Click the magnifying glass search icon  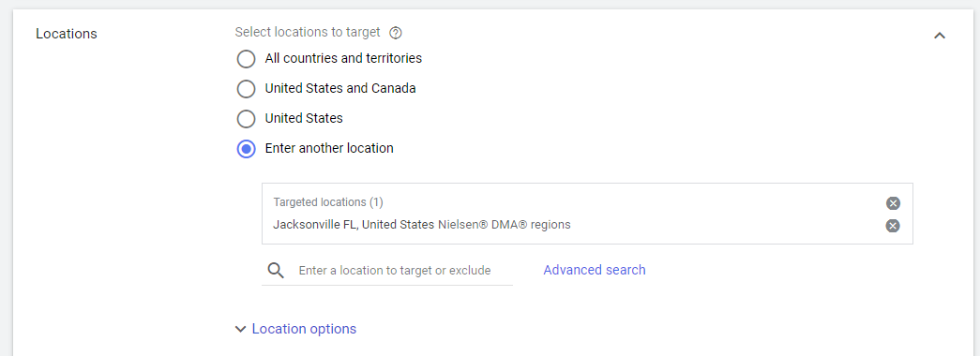(276, 271)
